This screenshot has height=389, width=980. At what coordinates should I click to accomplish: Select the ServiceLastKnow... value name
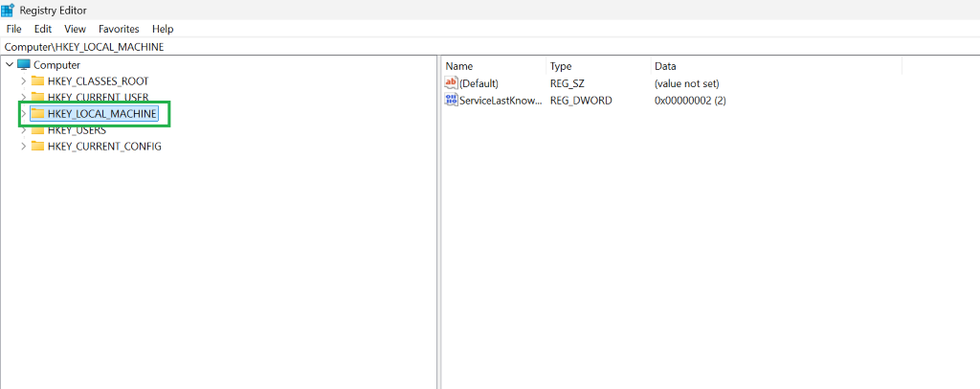tap(501, 100)
